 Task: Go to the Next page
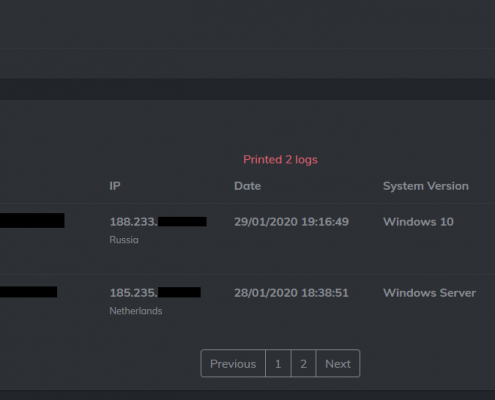click(338, 363)
